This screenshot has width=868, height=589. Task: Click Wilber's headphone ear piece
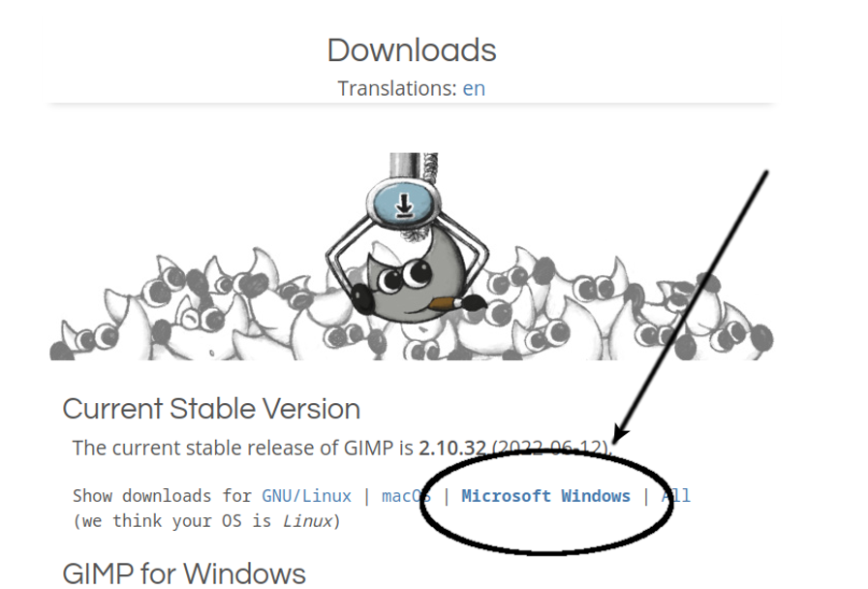pyautogui.click(x=363, y=298)
